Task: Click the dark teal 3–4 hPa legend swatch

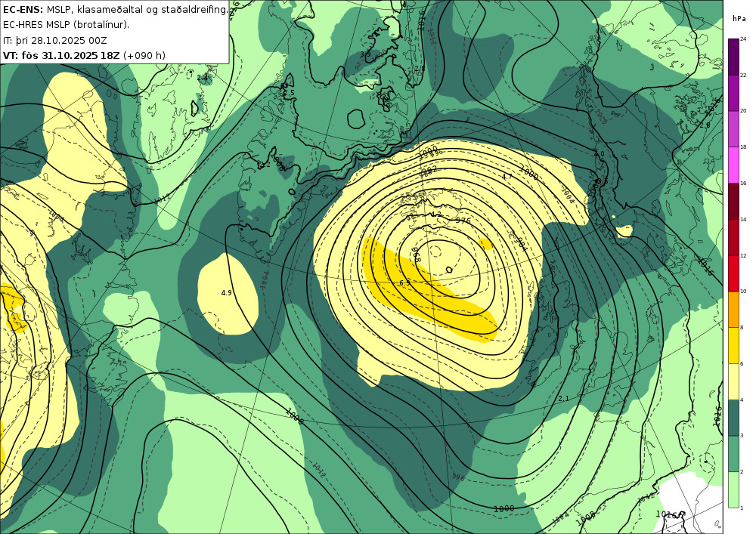Action: pyautogui.click(x=733, y=418)
